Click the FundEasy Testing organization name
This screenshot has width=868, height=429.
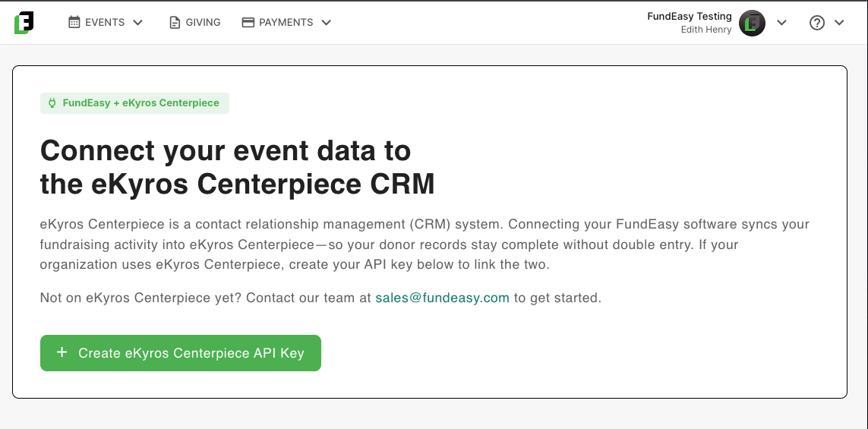pos(690,16)
